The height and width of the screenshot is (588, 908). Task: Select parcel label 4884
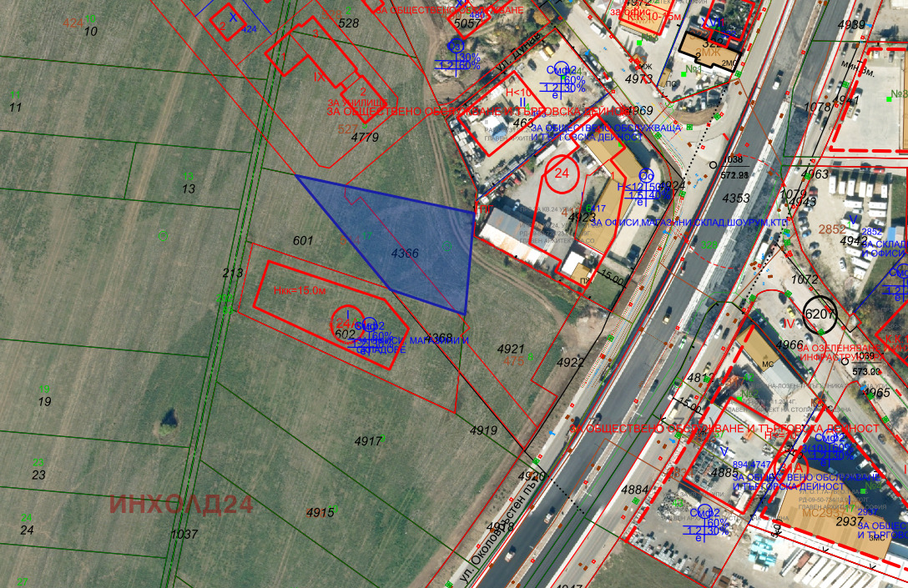635,490
